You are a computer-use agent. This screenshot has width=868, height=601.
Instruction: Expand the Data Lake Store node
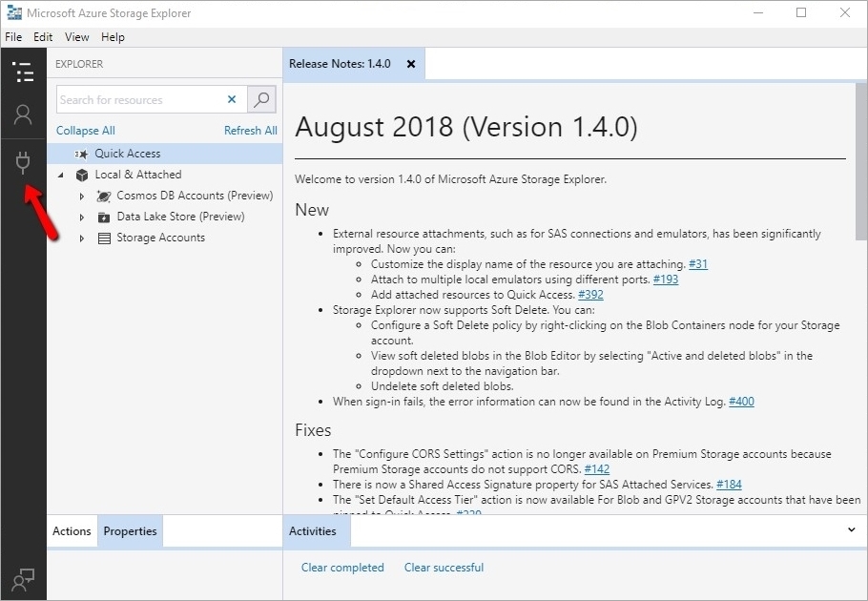[82, 218]
